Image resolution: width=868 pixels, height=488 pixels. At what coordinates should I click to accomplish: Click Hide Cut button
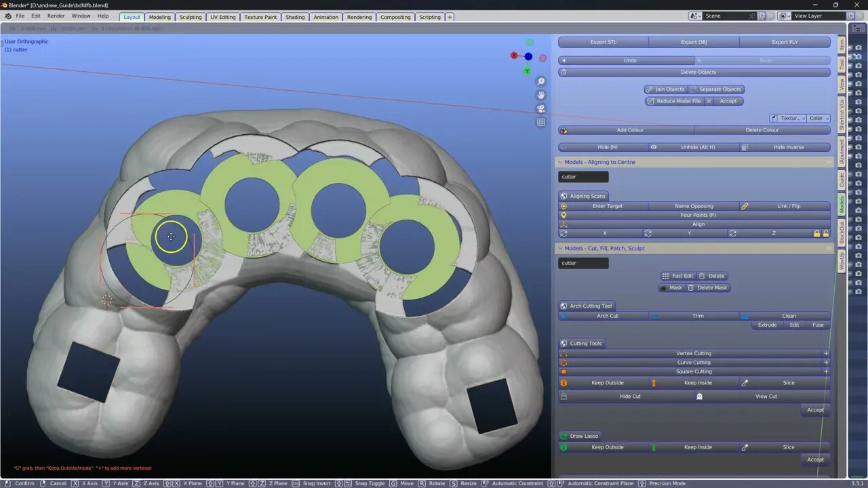627,396
